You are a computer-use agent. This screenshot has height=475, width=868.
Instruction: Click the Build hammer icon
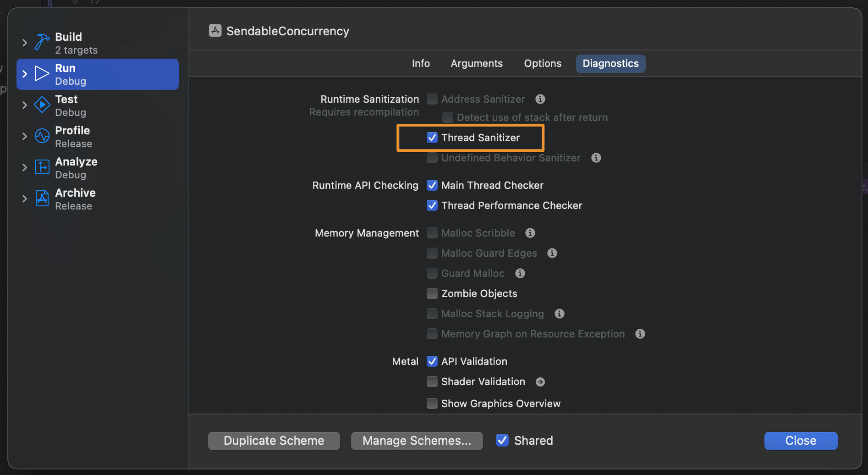pyautogui.click(x=42, y=43)
